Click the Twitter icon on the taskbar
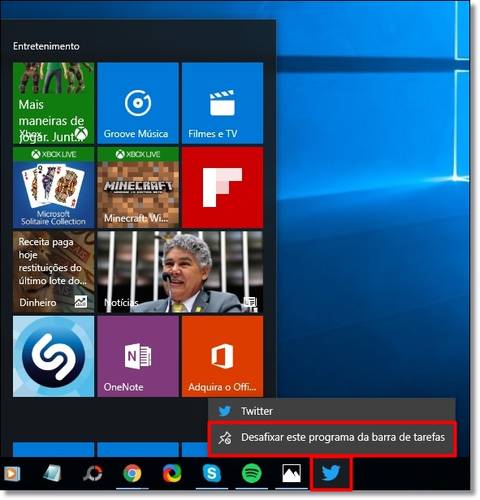480x500 pixels. pos(331,473)
